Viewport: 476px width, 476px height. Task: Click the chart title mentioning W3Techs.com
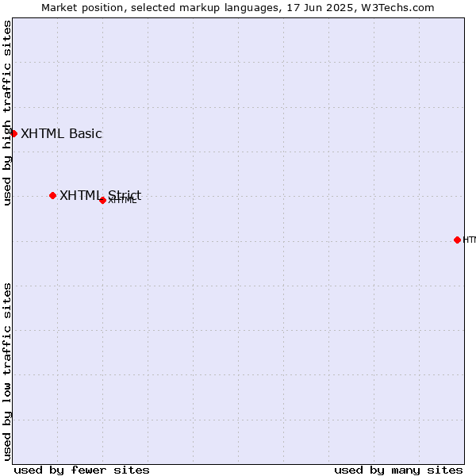coord(238,8)
